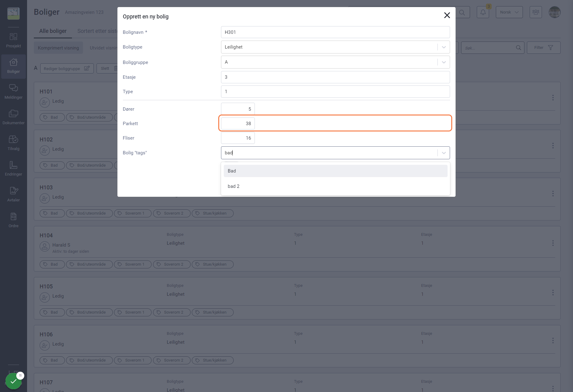Click the Soverom 2 tag on H103
Viewport: 573px width, 392px height.
(x=172, y=213)
